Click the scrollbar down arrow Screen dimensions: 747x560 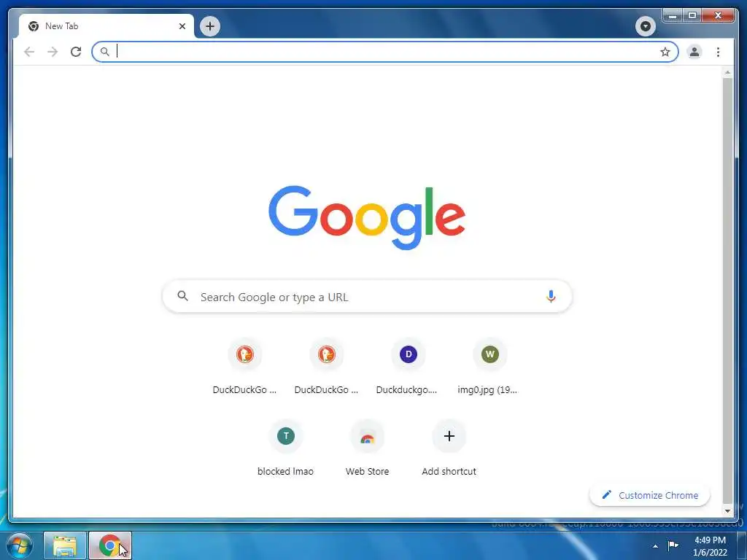click(x=727, y=511)
